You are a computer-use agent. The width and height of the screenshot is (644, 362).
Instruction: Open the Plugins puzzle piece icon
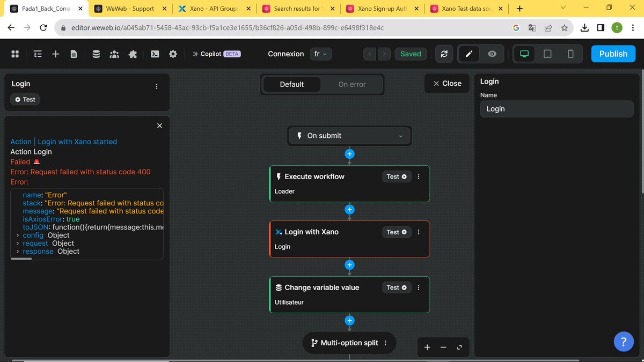(x=133, y=54)
